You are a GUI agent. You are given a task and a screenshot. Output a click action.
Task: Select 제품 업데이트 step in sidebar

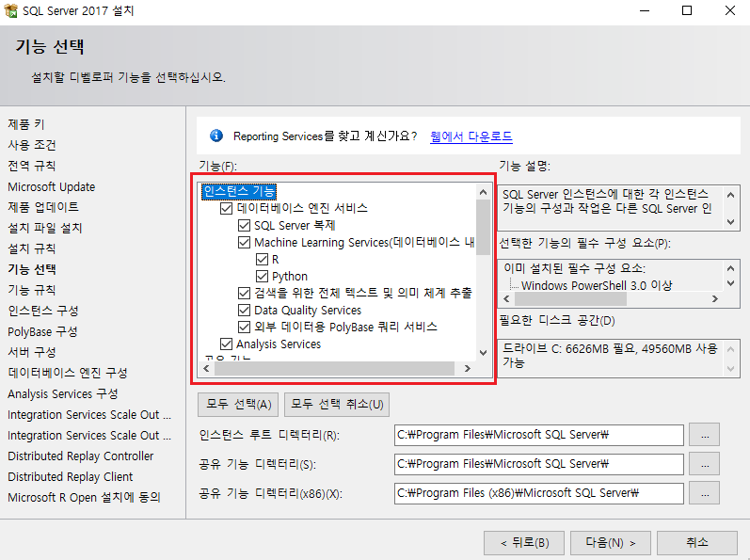tap(43, 207)
